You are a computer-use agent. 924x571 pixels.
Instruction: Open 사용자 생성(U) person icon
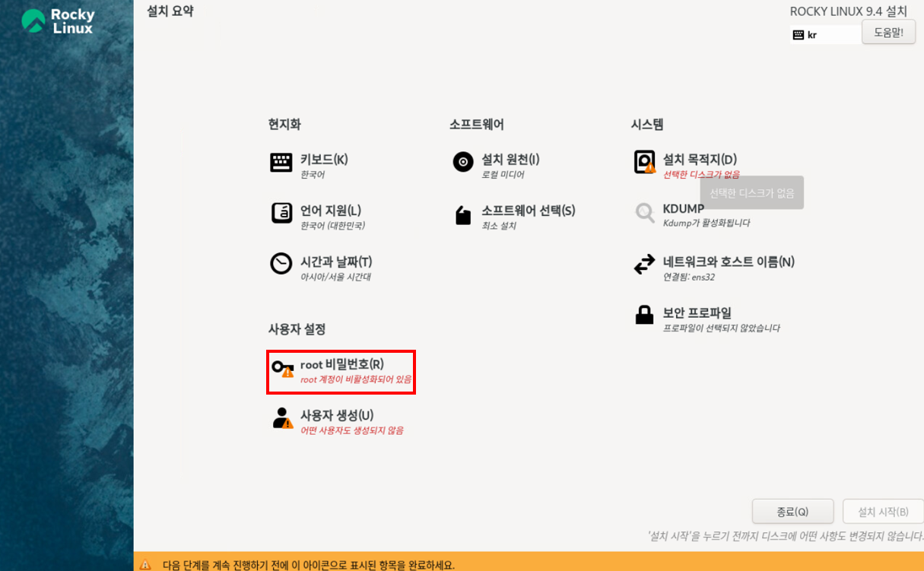(282, 418)
